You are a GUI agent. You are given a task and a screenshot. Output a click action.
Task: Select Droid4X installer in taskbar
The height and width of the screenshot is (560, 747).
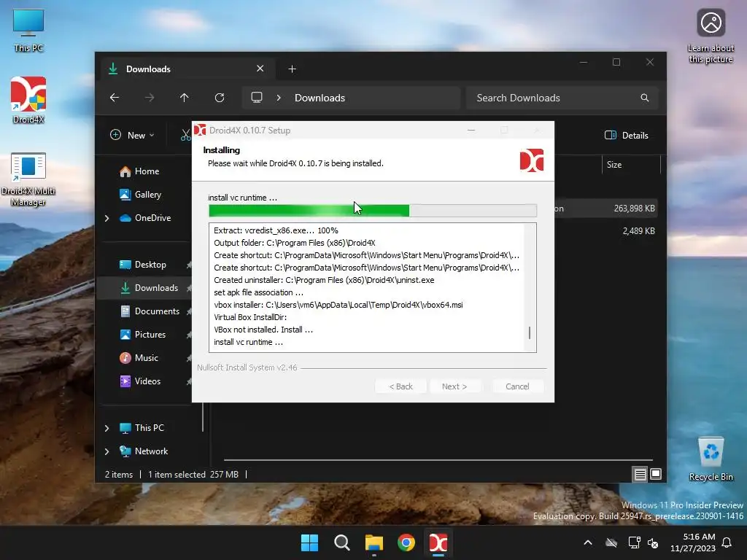pos(438,542)
